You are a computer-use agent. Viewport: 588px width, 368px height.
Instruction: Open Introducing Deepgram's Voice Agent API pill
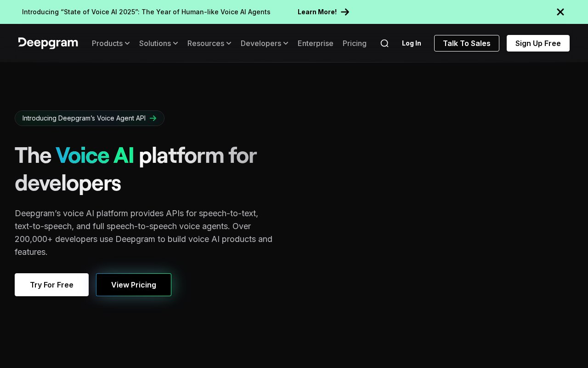tap(90, 118)
